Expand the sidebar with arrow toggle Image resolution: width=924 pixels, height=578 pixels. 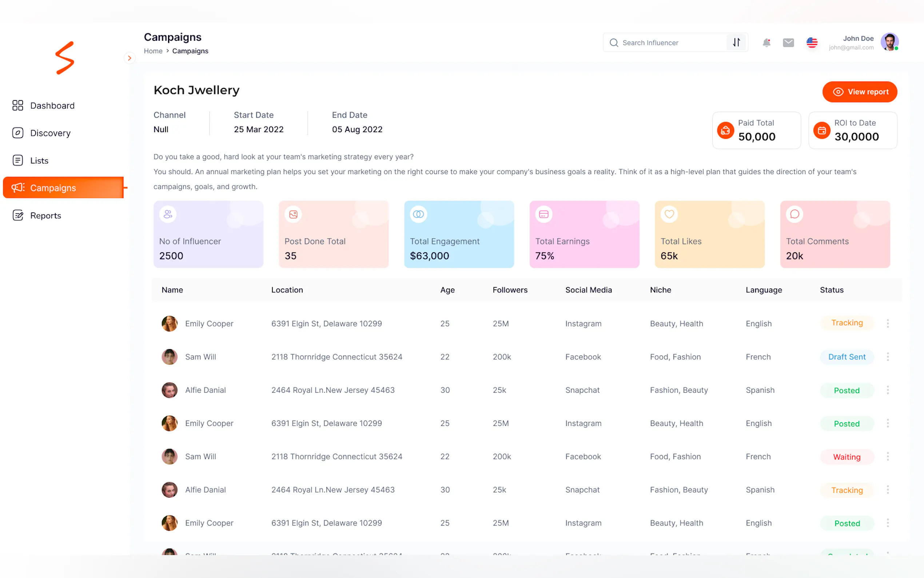(x=130, y=58)
